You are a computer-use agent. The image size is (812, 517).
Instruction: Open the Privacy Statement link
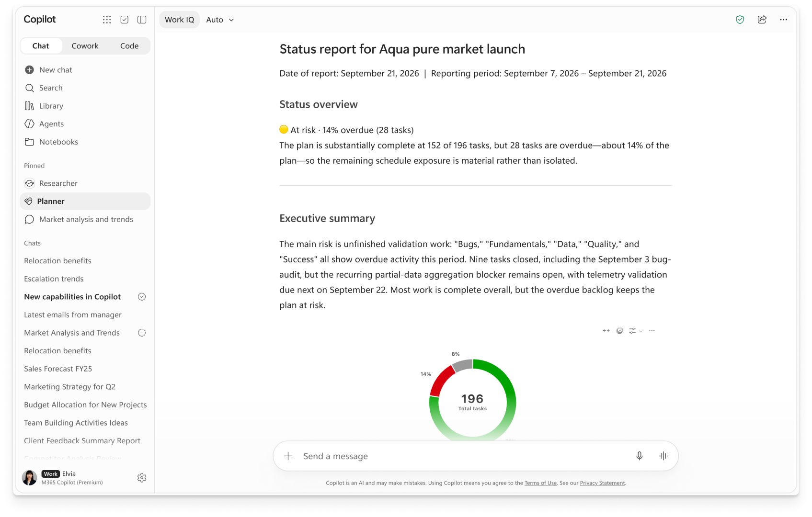pos(602,483)
